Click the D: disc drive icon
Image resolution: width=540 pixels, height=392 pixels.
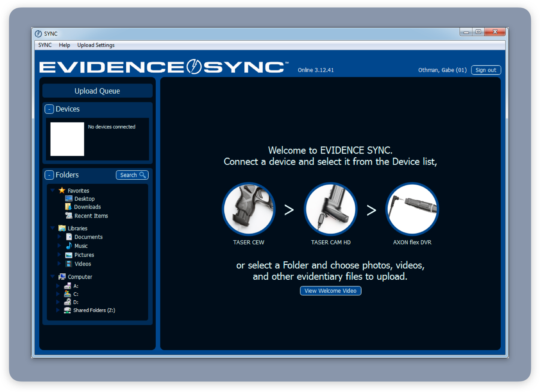pyautogui.click(x=68, y=302)
